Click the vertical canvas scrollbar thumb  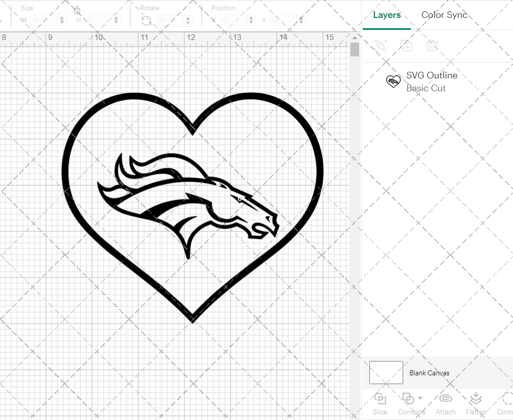(x=354, y=50)
